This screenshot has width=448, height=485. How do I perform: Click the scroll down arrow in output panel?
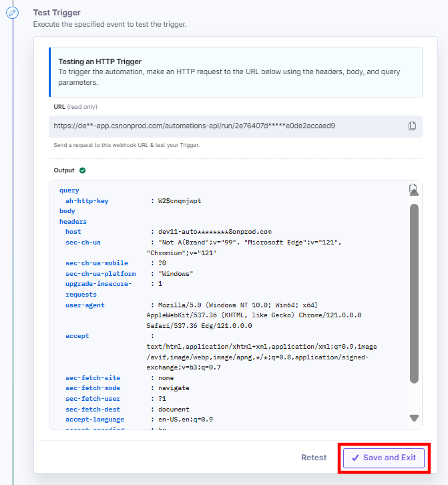tap(414, 418)
